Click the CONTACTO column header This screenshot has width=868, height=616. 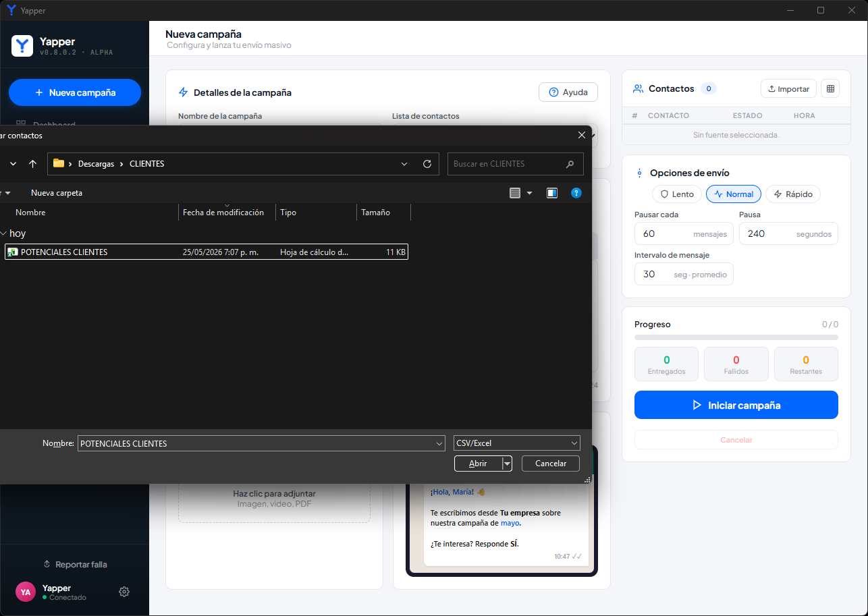668,115
